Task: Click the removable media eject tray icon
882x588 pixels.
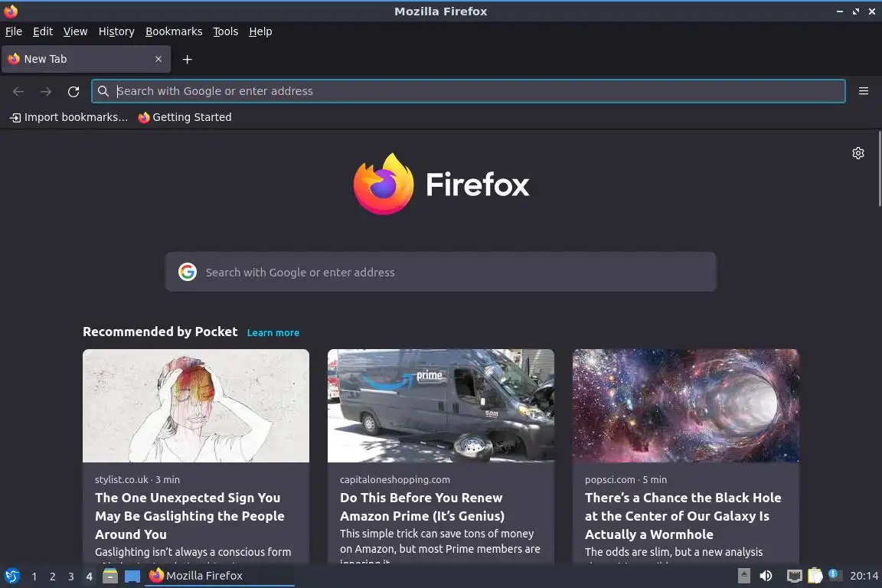Action: pyautogui.click(x=743, y=576)
